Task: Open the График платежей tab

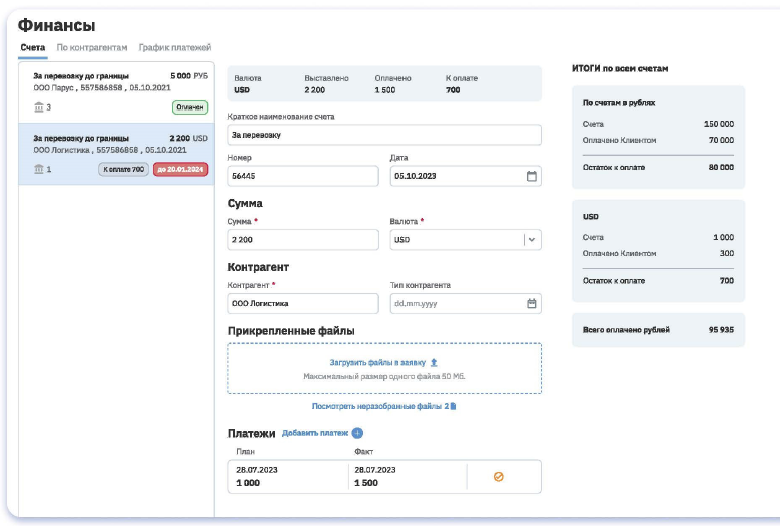Action: coord(175,47)
